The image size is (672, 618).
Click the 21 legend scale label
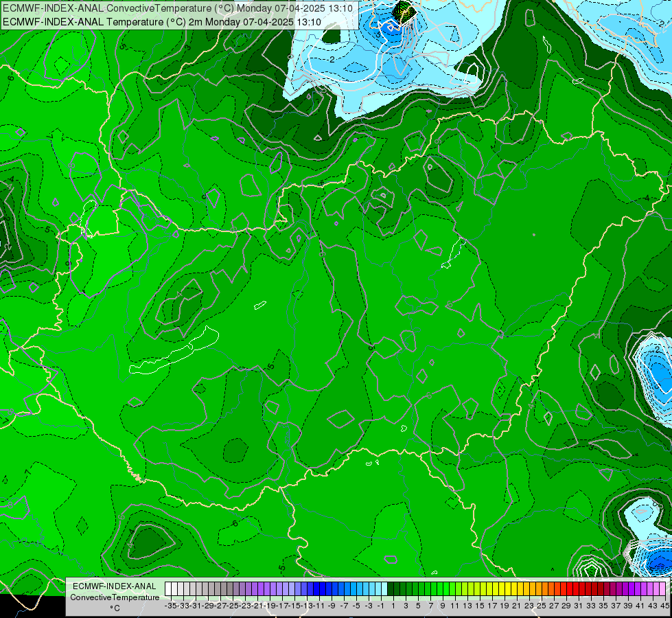point(516,606)
